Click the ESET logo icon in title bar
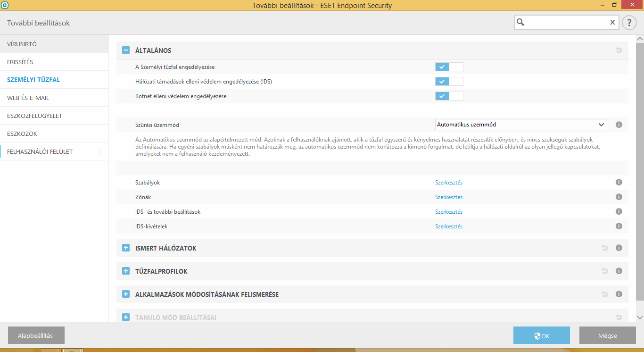The image size is (644, 352). click(x=5, y=5)
